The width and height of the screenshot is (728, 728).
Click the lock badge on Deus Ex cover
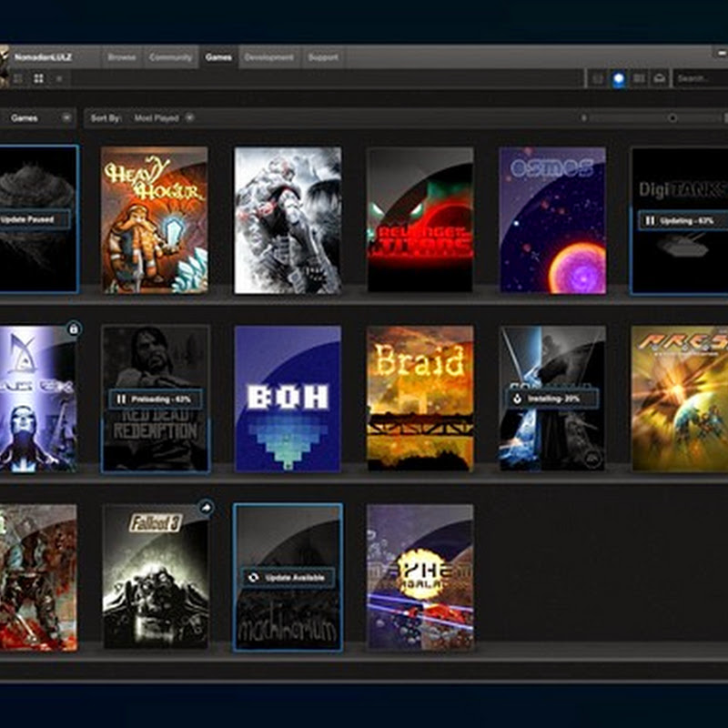74,329
